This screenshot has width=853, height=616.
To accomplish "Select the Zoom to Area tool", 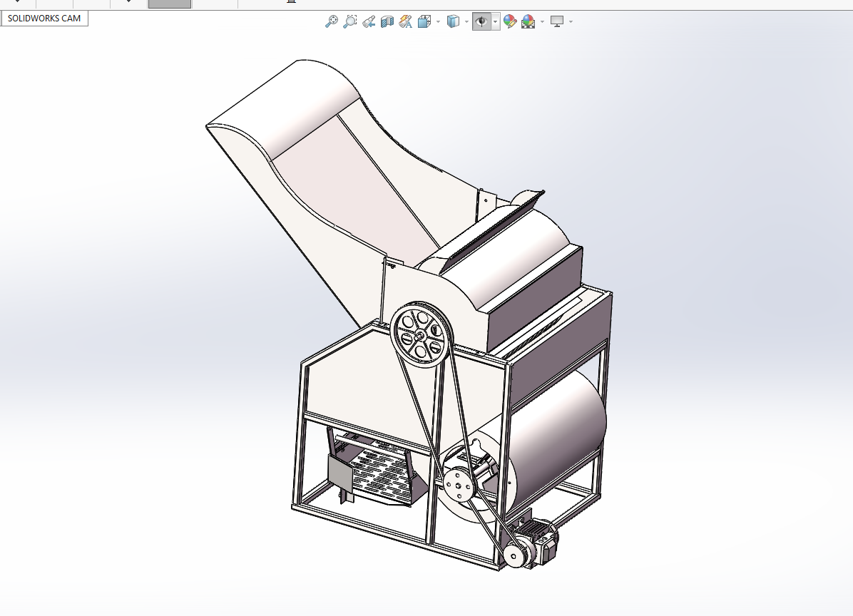I will 349,22.
